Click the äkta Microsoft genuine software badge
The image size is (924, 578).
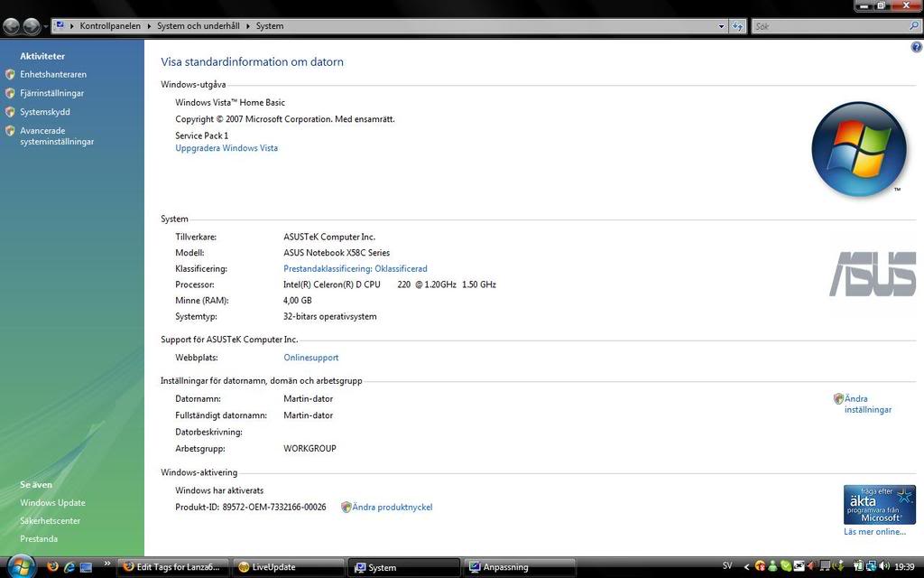coord(879,504)
